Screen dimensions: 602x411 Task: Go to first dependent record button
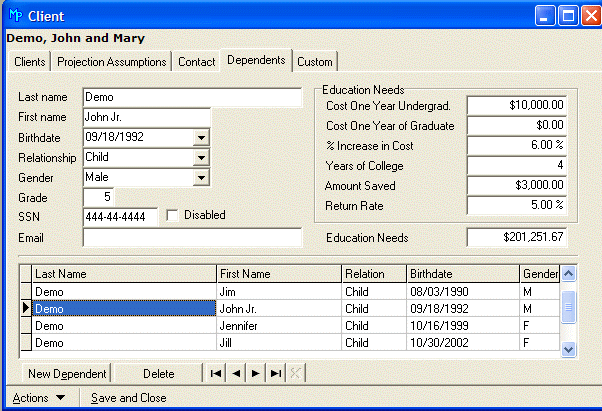click(216, 373)
